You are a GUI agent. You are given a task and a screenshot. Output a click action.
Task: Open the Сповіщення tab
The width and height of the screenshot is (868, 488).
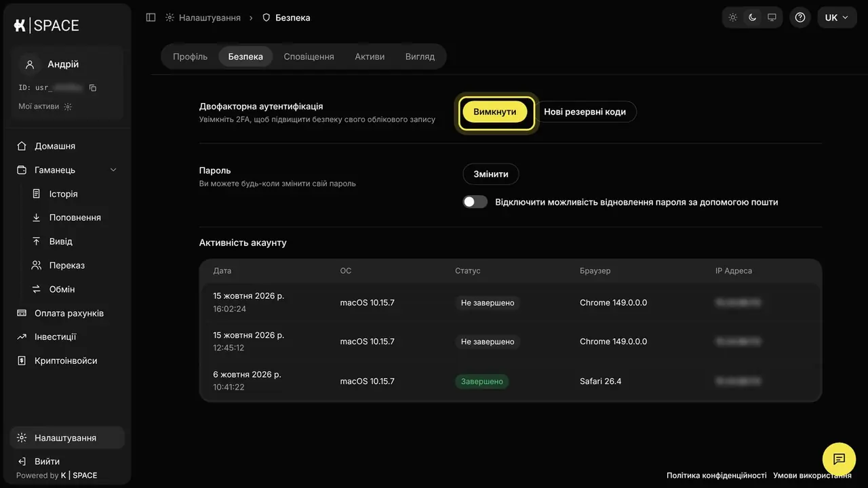[309, 57]
